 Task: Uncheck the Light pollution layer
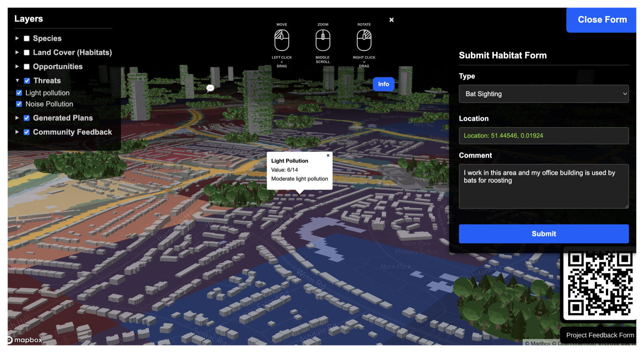[x=19, y=93]
